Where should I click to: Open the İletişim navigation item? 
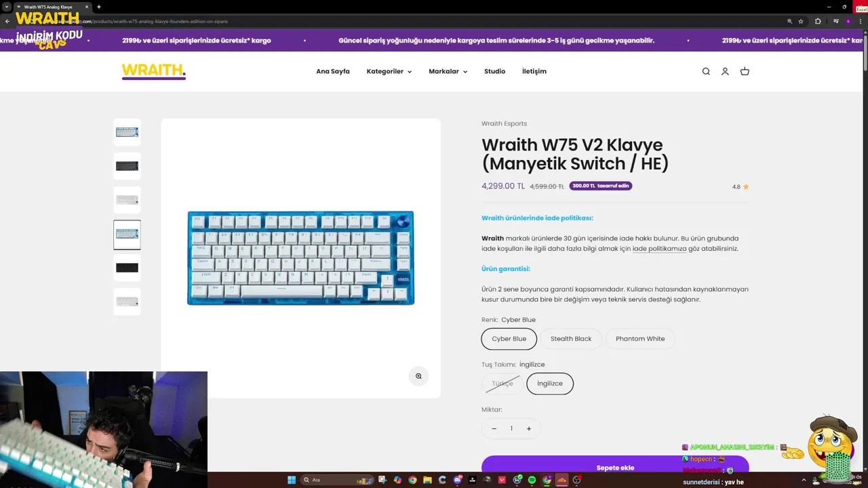tap(534, 71)
